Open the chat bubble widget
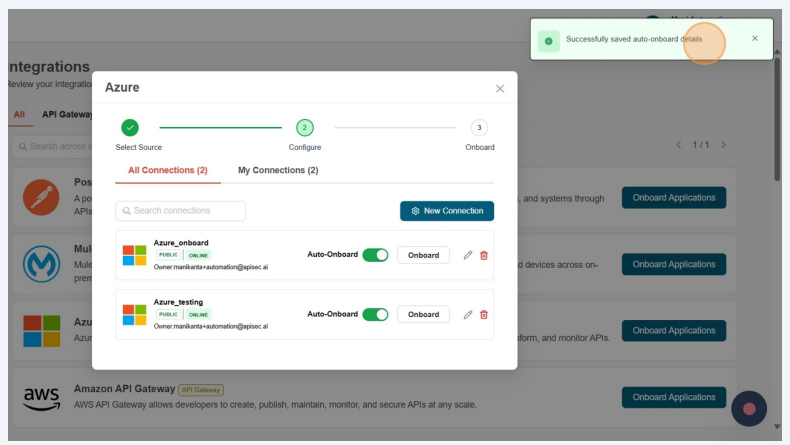Viewport: 790px width, 445px height. click(x=749, y=408)
